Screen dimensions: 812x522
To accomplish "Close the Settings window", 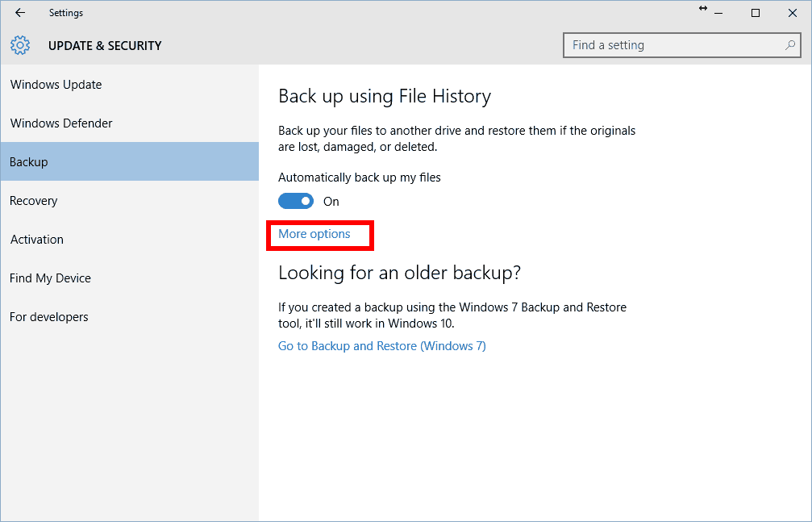I will pos(793,13).
